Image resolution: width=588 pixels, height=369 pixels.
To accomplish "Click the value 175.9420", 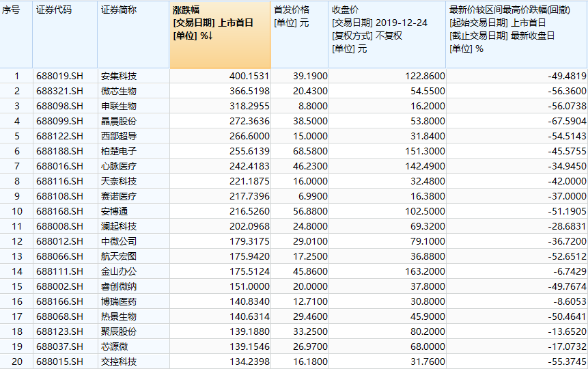I will (249, 256).
